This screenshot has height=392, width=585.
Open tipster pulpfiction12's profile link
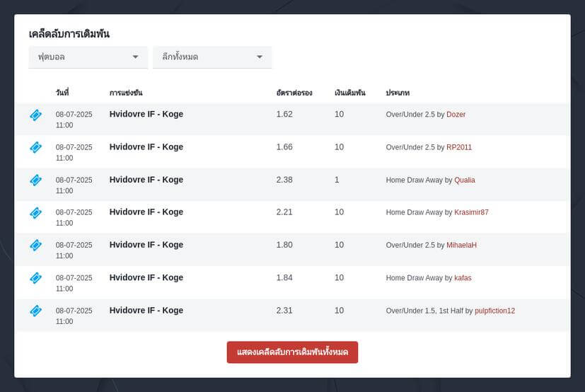494,311
